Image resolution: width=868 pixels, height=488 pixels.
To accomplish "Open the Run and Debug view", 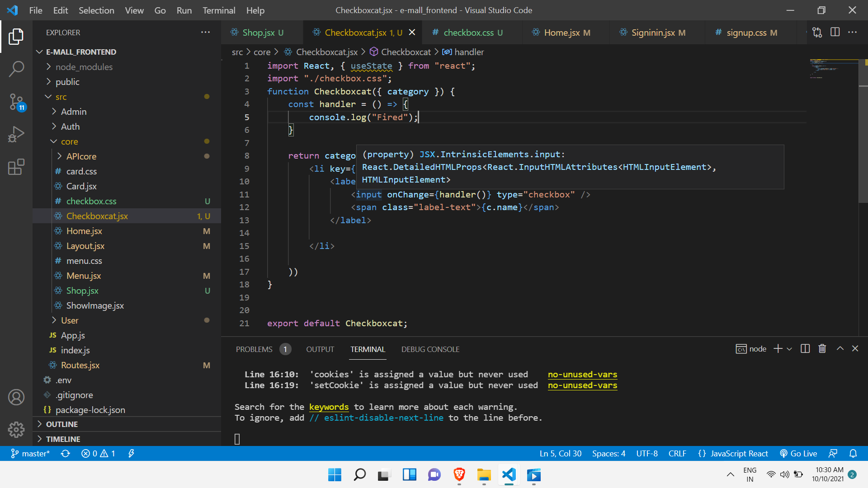I will 16,134.
